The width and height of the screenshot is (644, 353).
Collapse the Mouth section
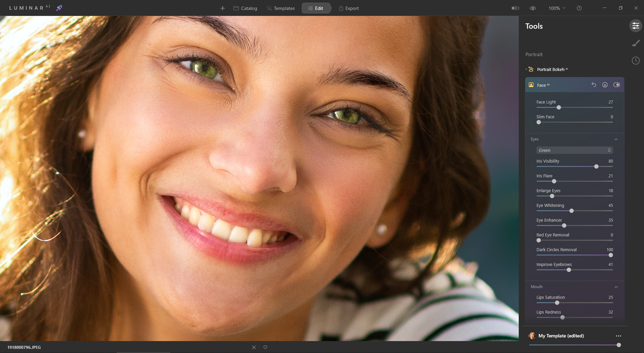point(616,287)
